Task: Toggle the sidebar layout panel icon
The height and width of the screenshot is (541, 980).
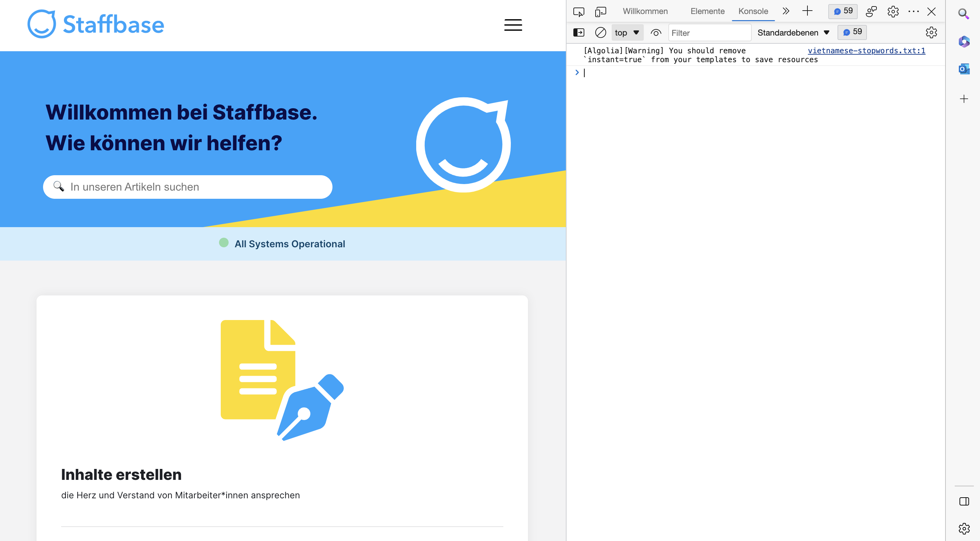Action: pyautogui.click(x=964, y=501)
